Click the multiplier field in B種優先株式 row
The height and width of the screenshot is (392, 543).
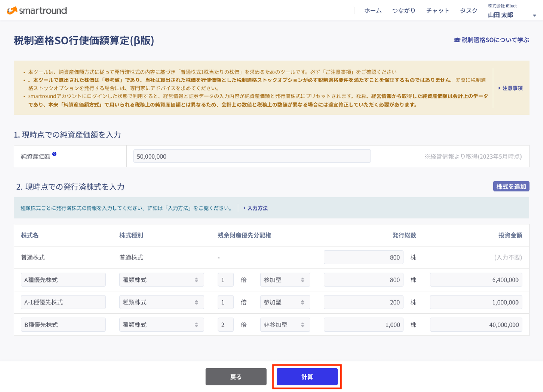[225, 325]
